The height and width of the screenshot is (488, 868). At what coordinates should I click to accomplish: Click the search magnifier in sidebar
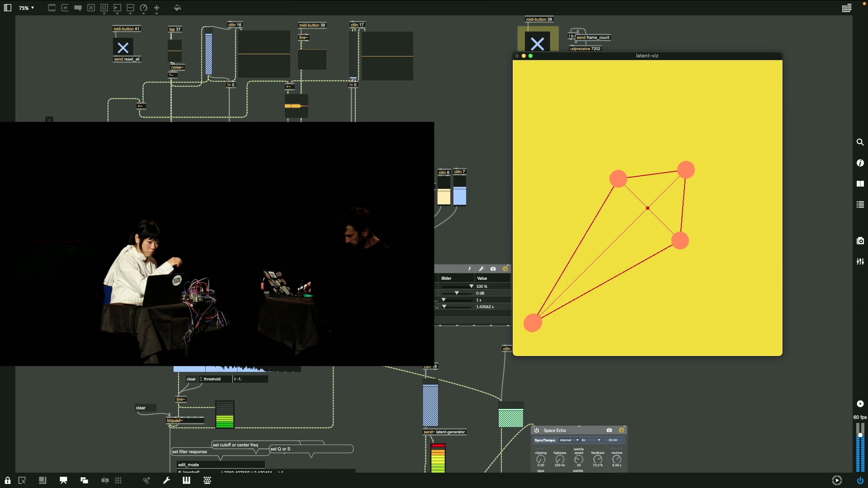pos(860,142)
